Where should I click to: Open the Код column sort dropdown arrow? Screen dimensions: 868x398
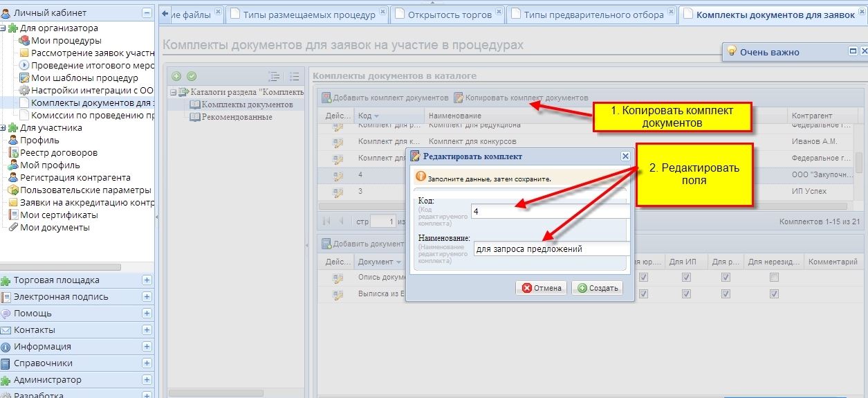tap(377, 116)
